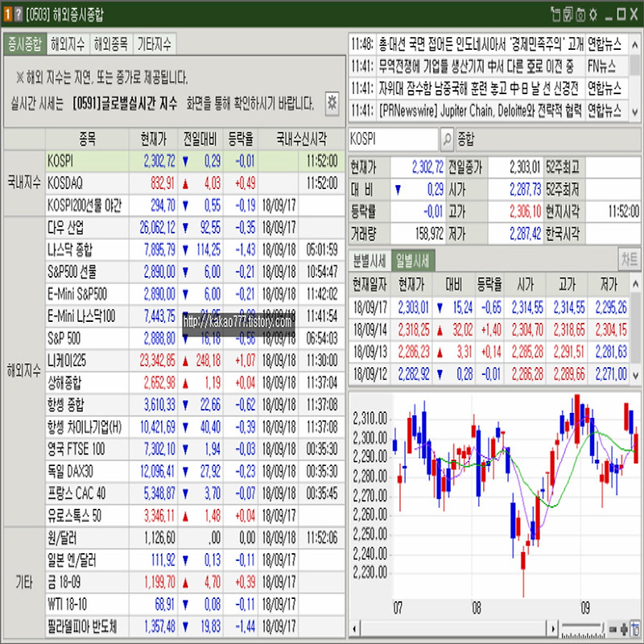Select the 일별시세 tab

pos(411,260)
